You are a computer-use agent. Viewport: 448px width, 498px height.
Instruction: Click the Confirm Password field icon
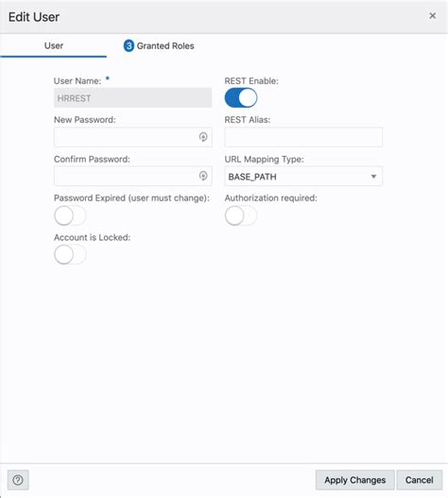(203, 176)
